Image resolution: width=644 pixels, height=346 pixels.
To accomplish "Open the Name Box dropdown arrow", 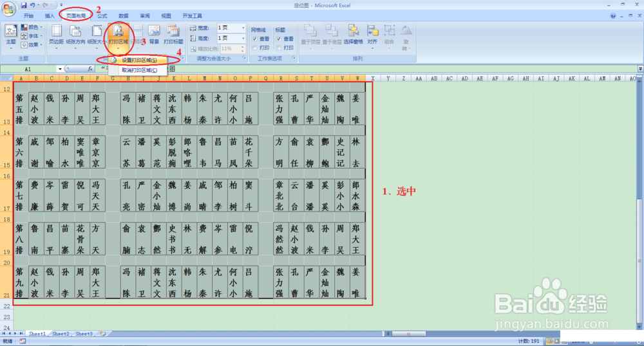I will 60,69.
